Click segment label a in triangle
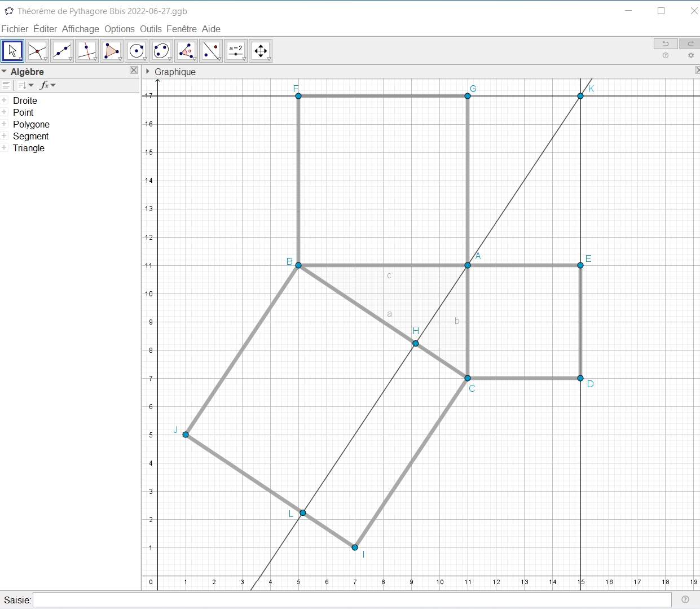The height and width of the screenshot is (609, 700). 389,314
